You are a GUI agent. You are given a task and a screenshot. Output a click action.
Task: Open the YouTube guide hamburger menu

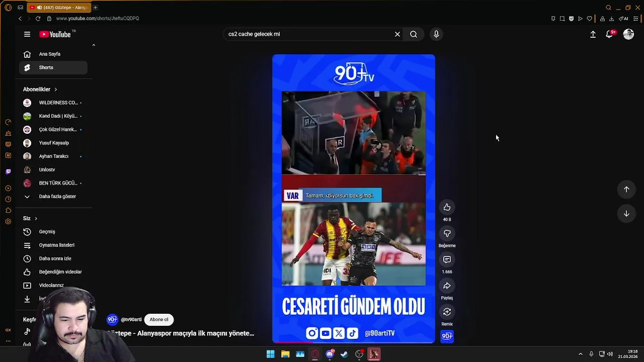point(27,34)
